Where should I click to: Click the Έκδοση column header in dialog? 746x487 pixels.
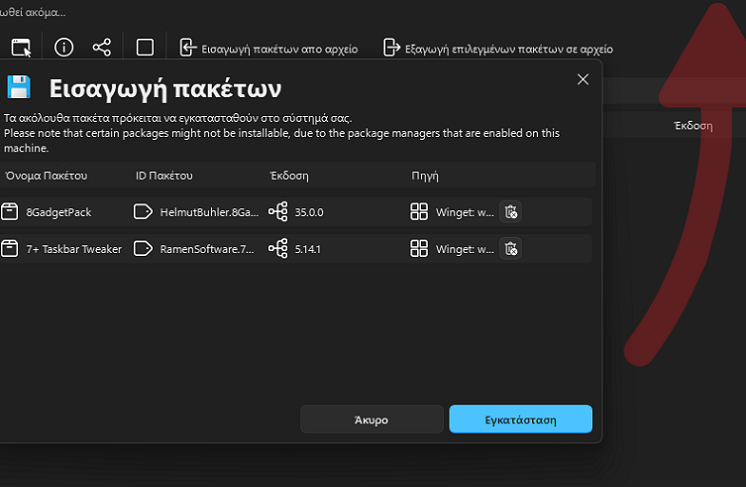coord(289,176)
